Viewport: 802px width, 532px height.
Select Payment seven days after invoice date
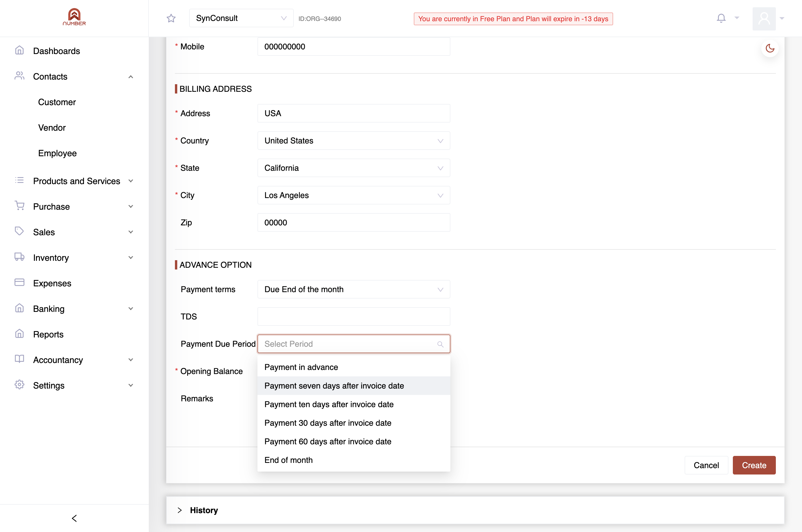click(x=354, y=386)
